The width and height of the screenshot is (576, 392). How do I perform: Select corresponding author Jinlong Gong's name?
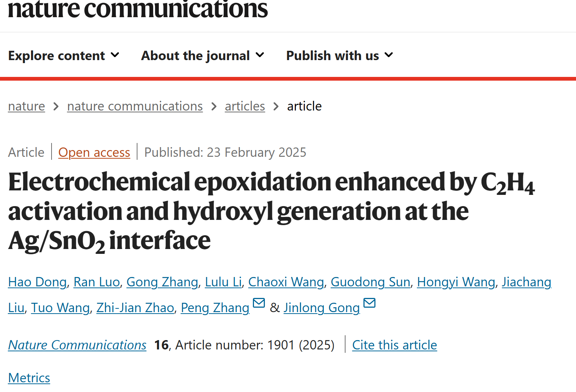322,308
